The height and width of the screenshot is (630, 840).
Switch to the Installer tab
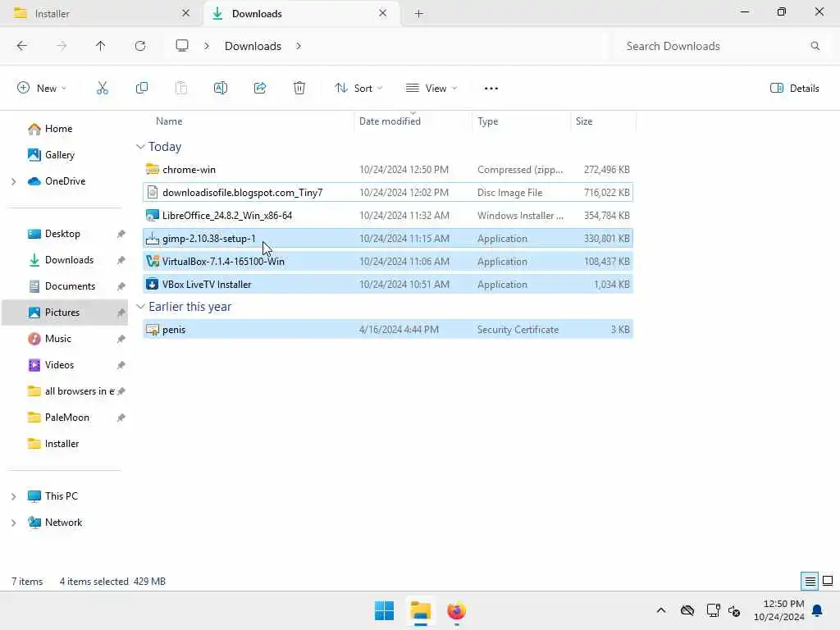[x=102, y=13]
